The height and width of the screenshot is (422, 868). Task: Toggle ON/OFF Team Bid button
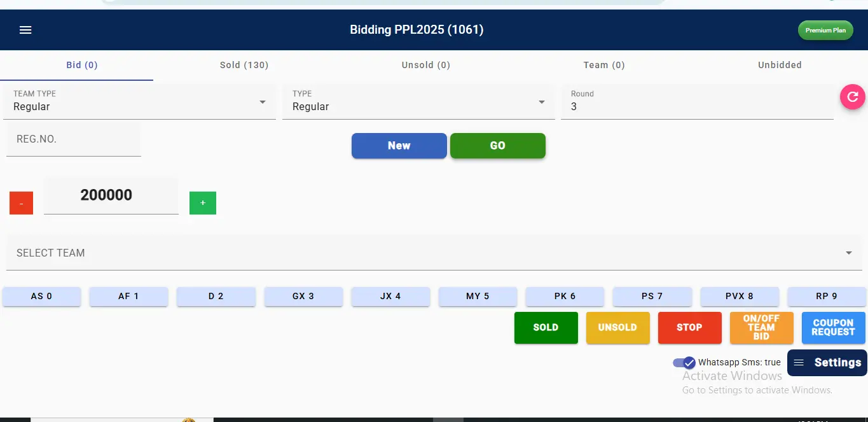[x=761, y=328]
